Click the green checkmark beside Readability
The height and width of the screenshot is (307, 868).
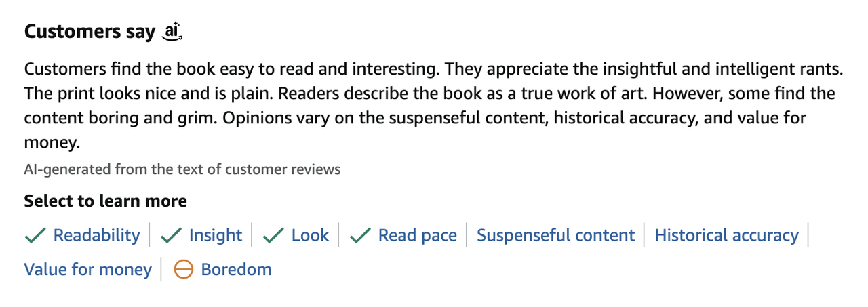(x=35, y=236)
